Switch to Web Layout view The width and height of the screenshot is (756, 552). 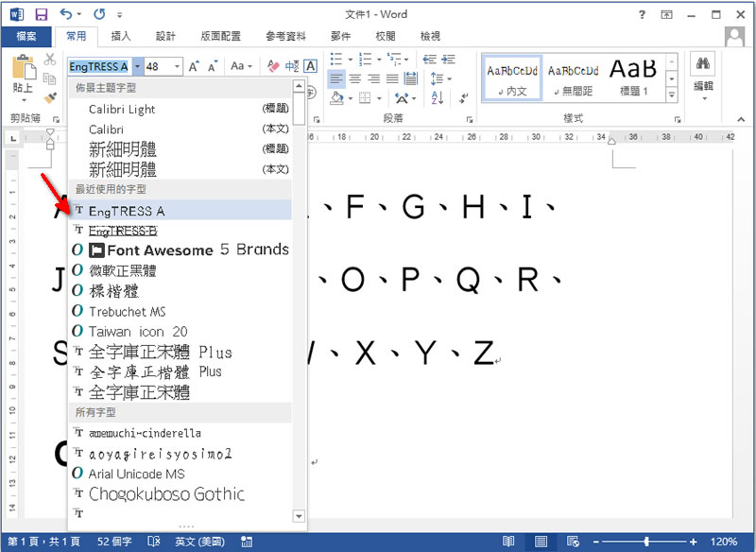pyautogui.click(x=573, y=542)
